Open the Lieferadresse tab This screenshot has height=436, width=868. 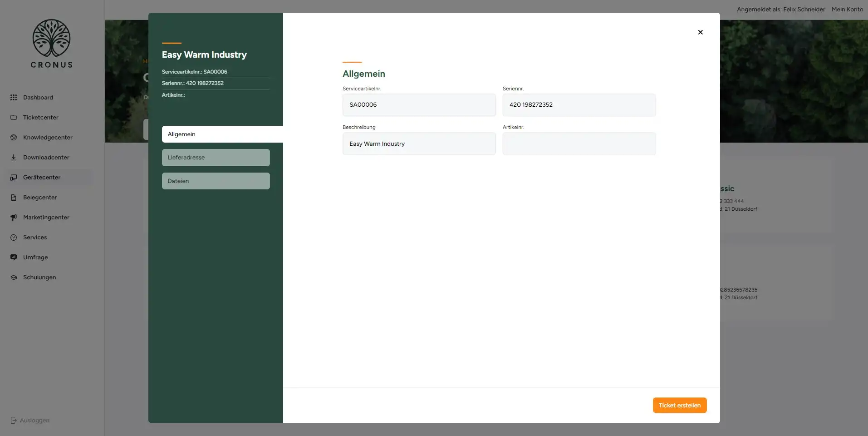point(216,157)
